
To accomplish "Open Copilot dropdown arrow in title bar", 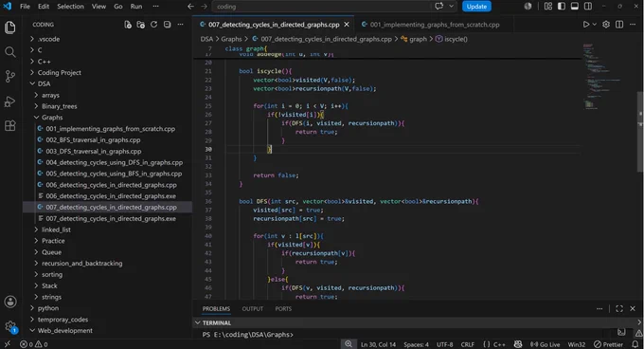I will [452, 7].
